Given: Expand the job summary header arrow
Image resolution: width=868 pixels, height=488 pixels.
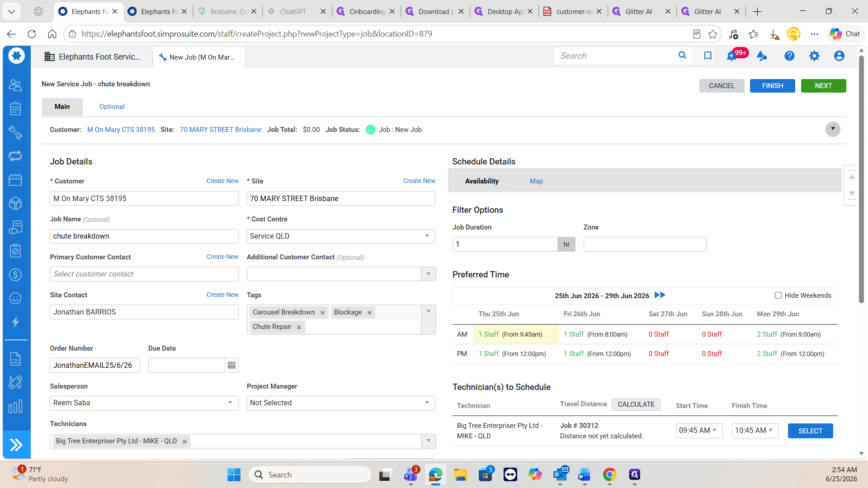Looking at the screenshot, I should (833, 129).
